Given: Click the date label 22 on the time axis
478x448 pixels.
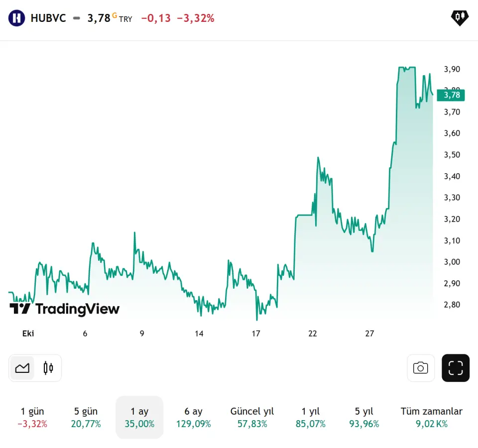Looking at the screenshot, I should coord(313,334).
